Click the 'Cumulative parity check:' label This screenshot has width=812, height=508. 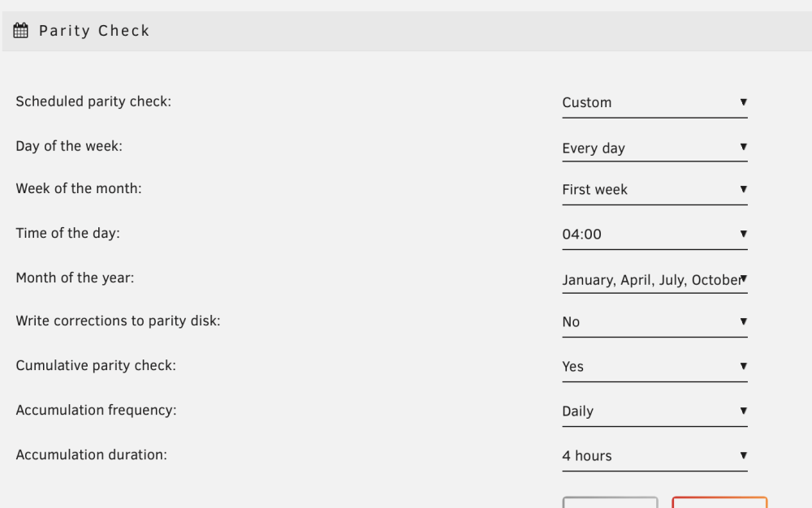tap(96, 366)
